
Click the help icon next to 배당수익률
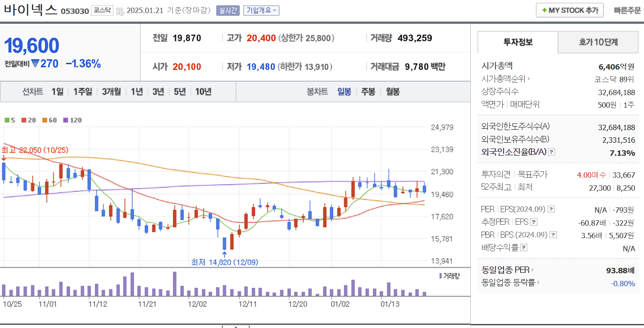524,247
